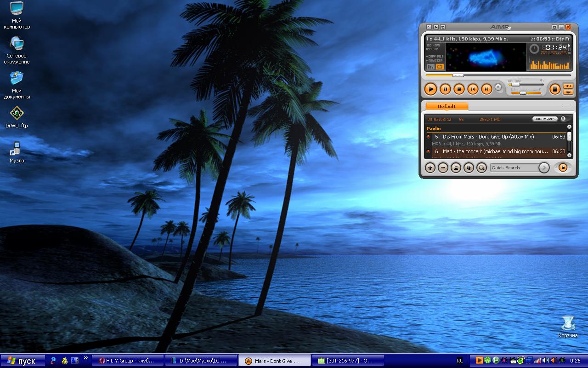Open the пуск Start menu button
This screenshot has height=368, width=588.
[x=23, y=361]
